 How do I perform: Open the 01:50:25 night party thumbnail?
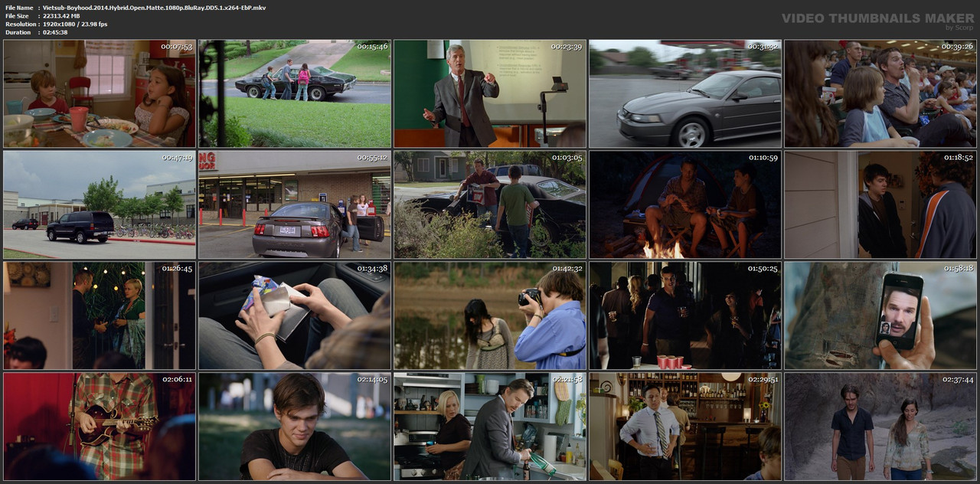[x=685, y=316]
